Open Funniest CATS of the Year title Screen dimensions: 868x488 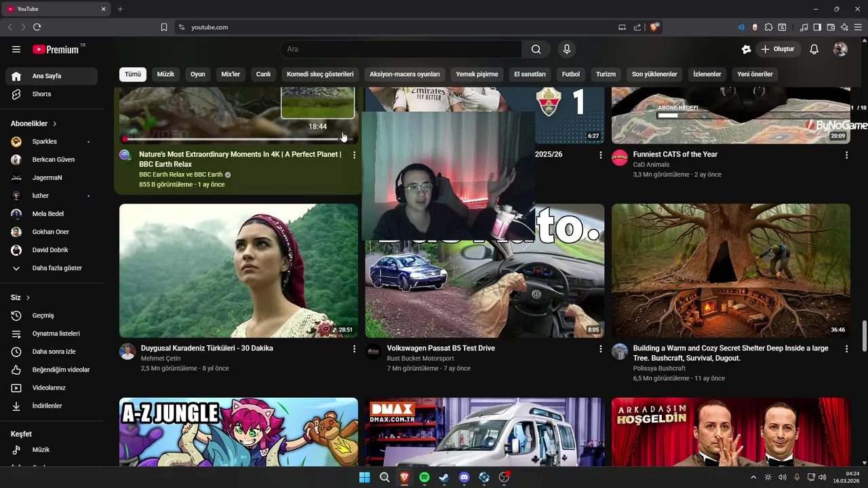coord(675,155)
